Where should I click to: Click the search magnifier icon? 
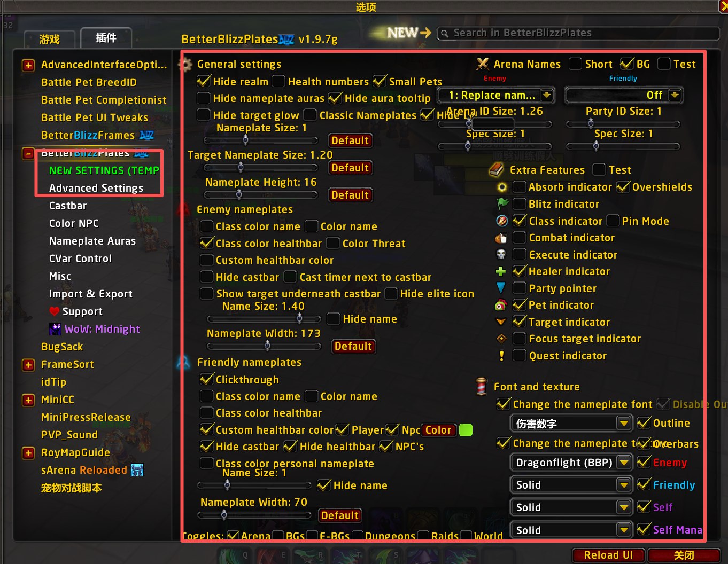click(444, 34)
